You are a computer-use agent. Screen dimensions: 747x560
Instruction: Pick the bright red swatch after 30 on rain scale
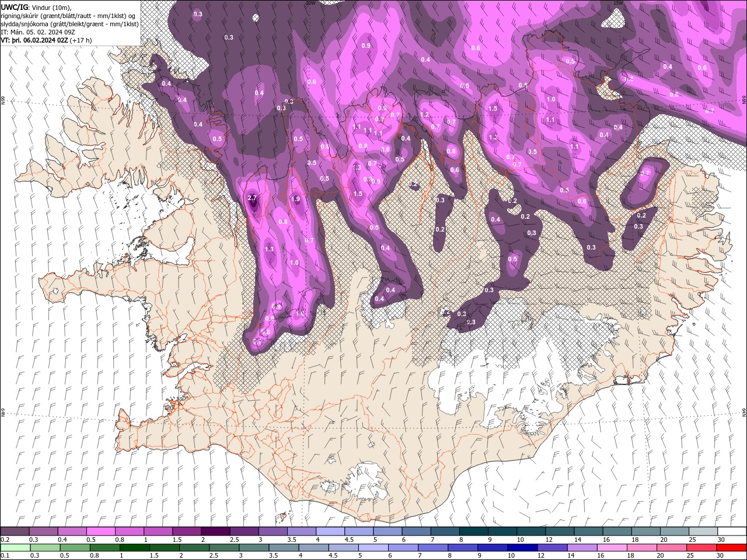pos(732,547)
